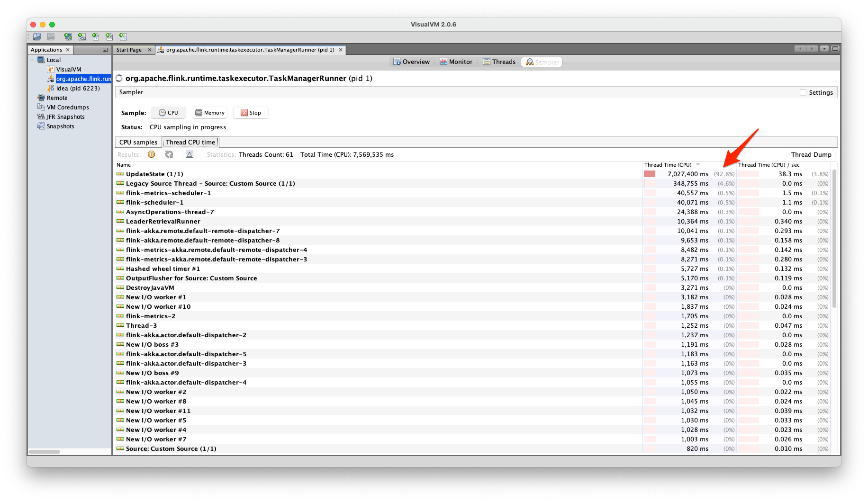
Task: Click the auto-hide icon on Applications panel
Action: coord(105,49)
